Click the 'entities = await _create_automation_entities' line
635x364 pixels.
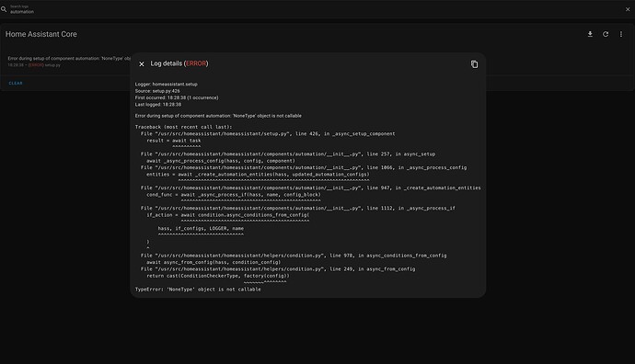[x=258, y=175]
